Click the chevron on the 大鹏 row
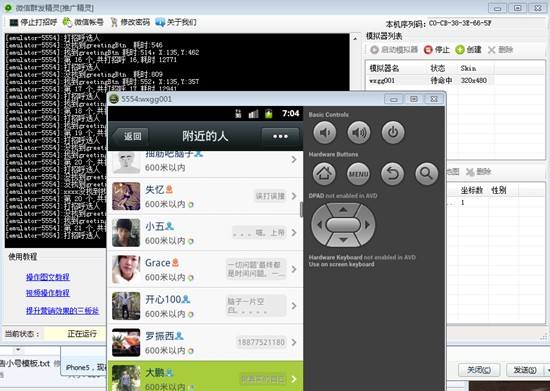This screenshot has height=391, width=550. tap(294, 379)
